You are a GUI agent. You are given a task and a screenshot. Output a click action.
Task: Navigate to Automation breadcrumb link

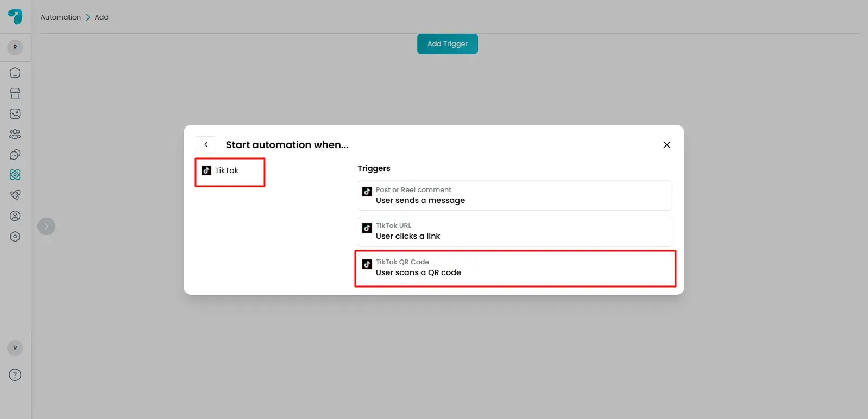(60, 17)
